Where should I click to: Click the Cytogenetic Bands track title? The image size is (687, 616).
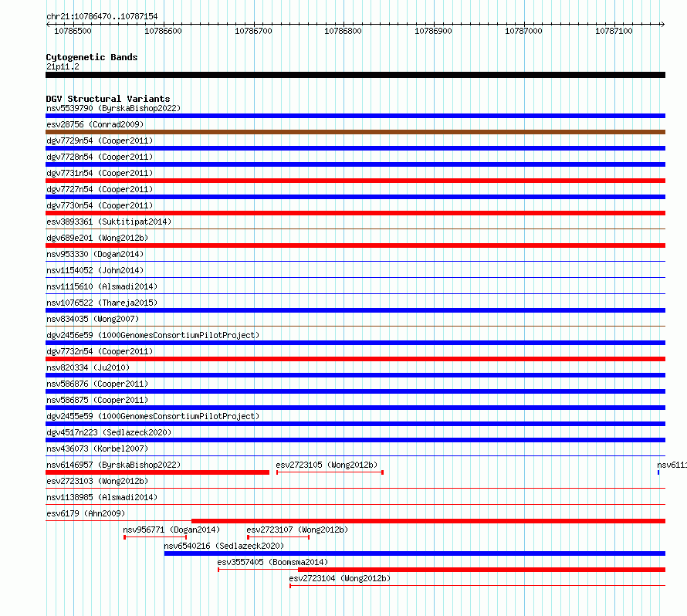pyautogui.click(x=92, y=57)
